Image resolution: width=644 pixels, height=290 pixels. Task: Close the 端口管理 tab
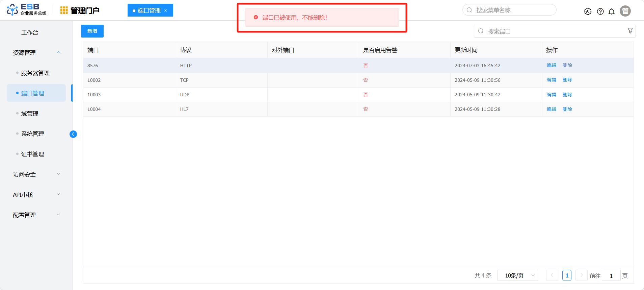coord(166,10)
